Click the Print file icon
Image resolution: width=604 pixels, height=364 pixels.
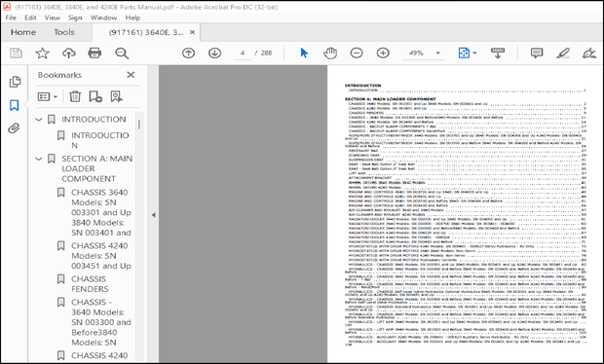(94, 53)
